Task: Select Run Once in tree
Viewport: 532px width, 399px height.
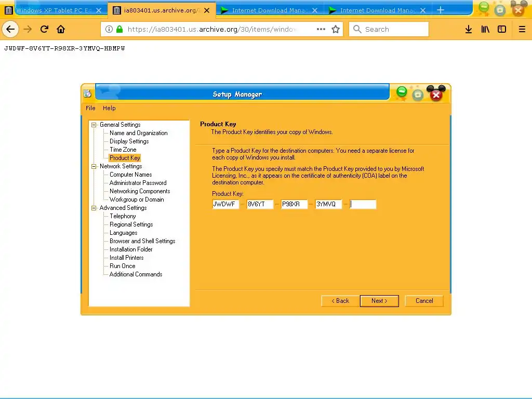Action: coord(122,266)
